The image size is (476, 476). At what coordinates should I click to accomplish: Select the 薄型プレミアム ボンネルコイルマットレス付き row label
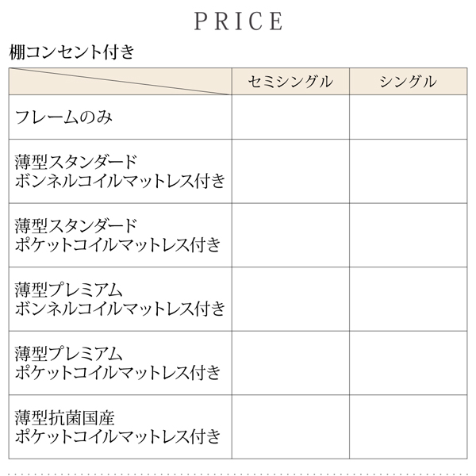click(121, 299)
